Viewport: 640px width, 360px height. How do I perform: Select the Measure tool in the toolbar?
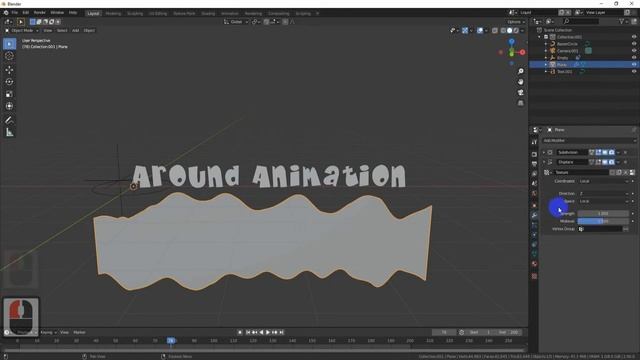[9, 132]
